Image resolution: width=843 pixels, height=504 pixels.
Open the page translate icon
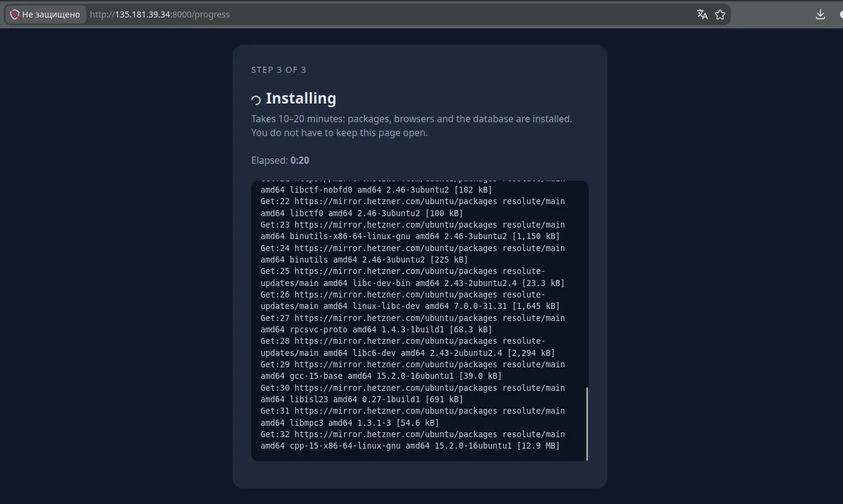tap(702, 14)
